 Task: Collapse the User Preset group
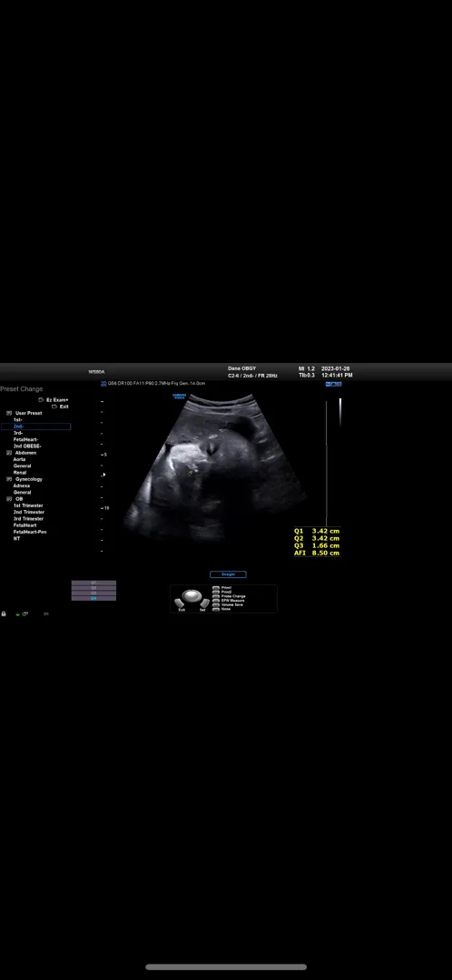coord(9,413)
